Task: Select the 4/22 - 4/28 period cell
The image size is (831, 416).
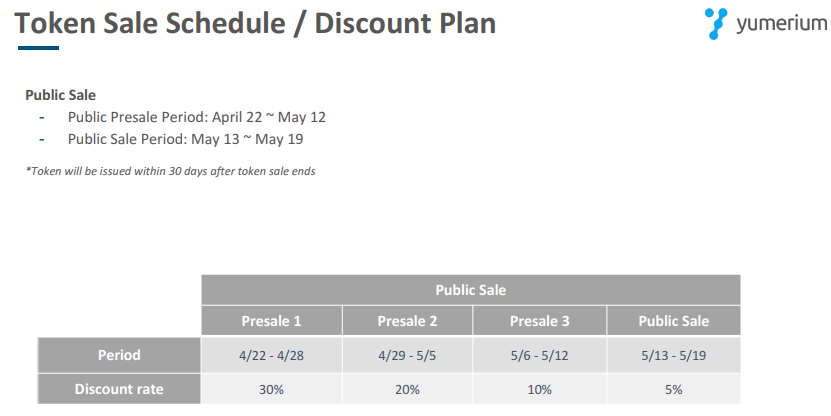Action: coord(271,355)
